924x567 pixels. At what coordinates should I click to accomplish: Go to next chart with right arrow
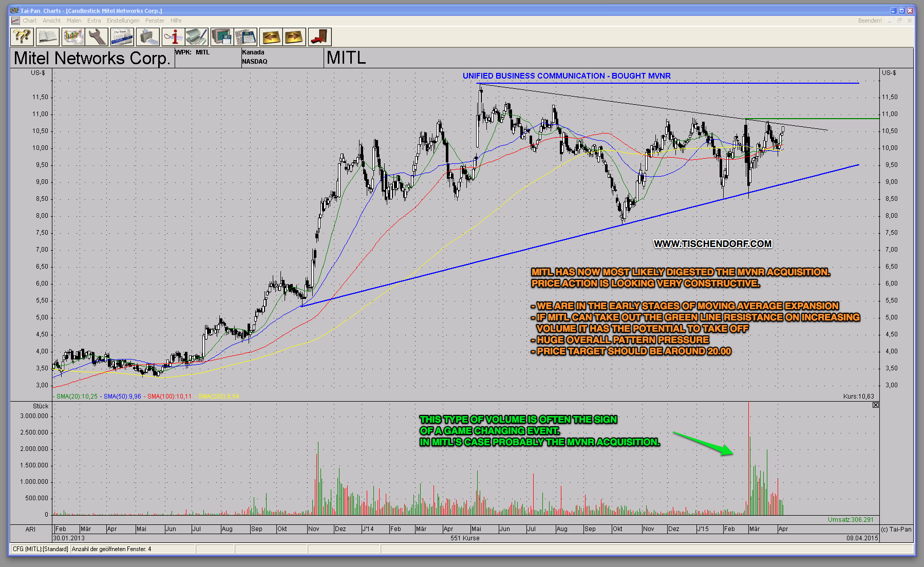(294, 37)
